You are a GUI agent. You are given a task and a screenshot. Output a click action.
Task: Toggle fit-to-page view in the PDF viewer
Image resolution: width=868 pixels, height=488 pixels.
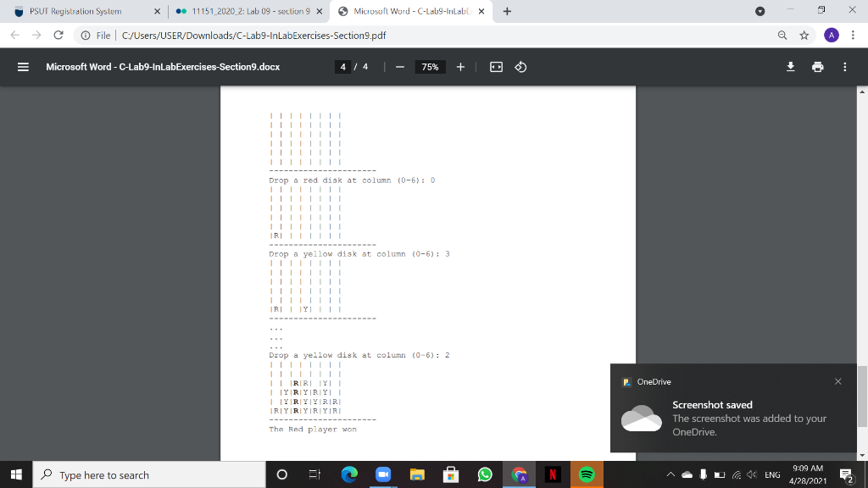point(496,67)
